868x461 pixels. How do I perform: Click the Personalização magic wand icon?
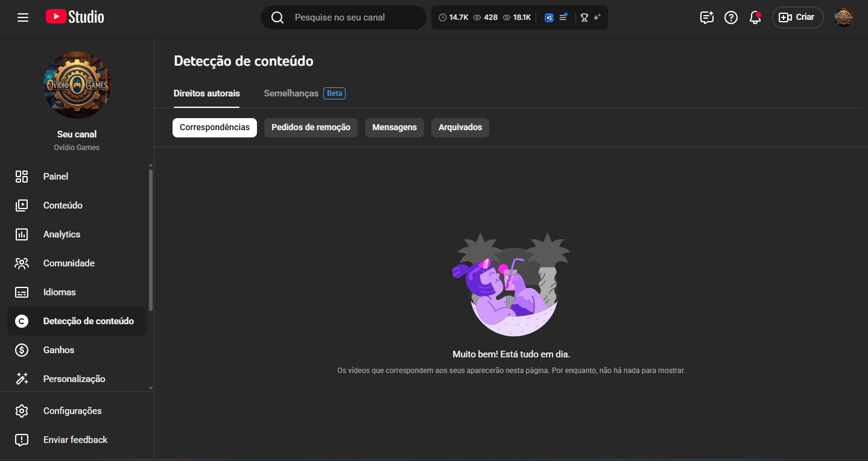(22, 379)
